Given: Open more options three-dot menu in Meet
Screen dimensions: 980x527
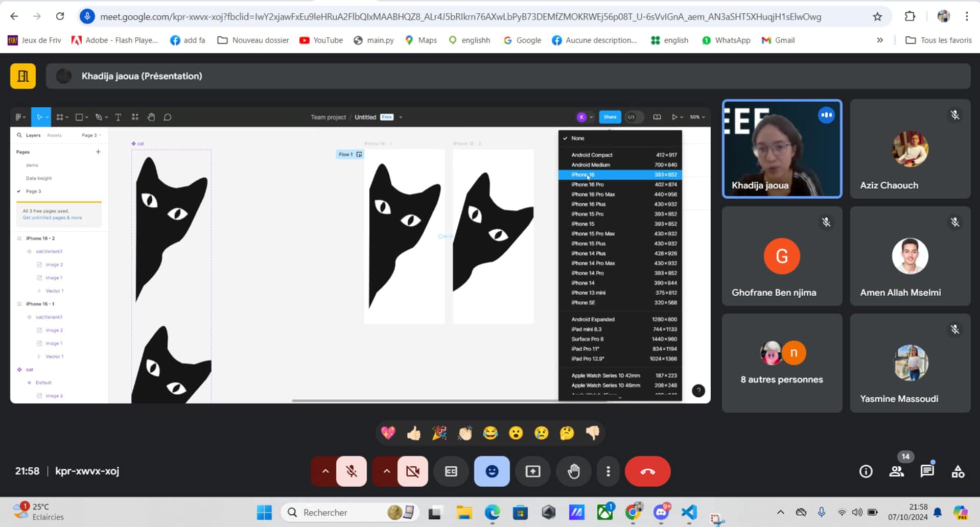Looking at the screenshot, I should pos(608,471).
